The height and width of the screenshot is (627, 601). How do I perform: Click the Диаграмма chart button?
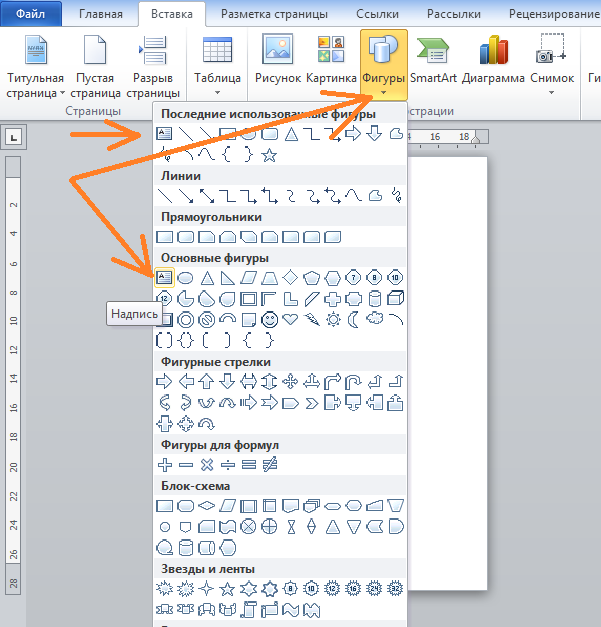click(493, 60)
